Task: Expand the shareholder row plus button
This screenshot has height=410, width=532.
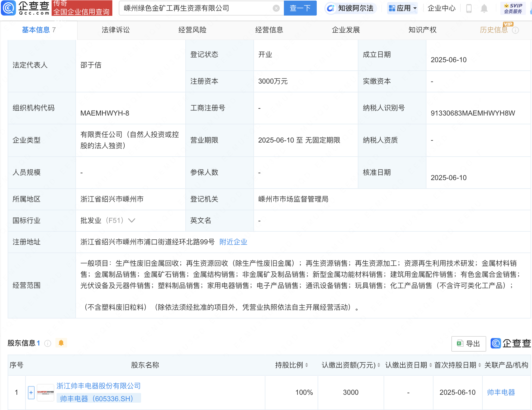Action: [31, 393]
